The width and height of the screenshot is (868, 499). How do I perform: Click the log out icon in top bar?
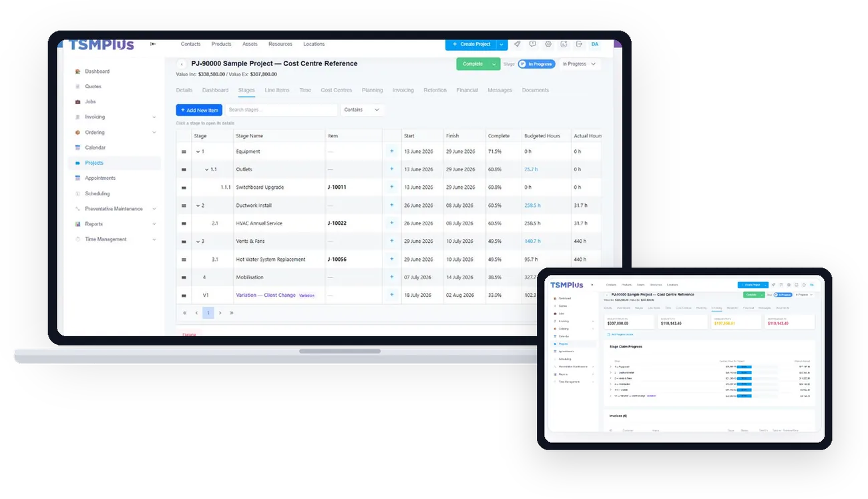[x=579, y=44]
